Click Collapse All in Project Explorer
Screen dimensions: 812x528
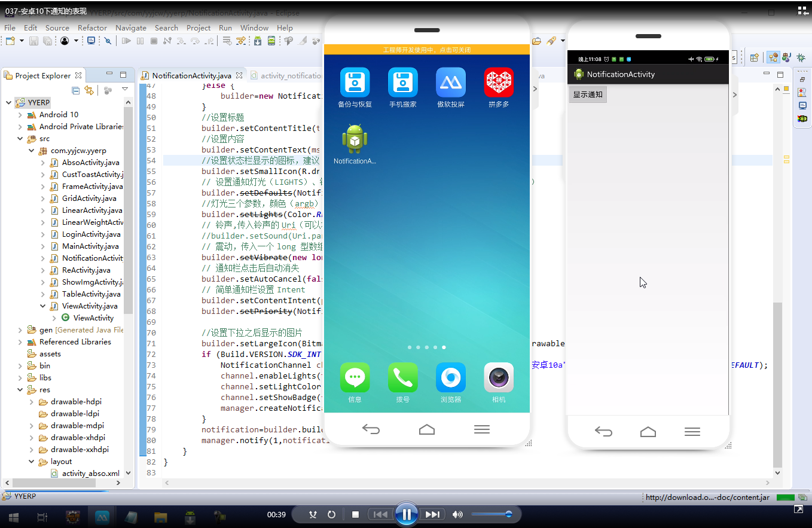75,90
